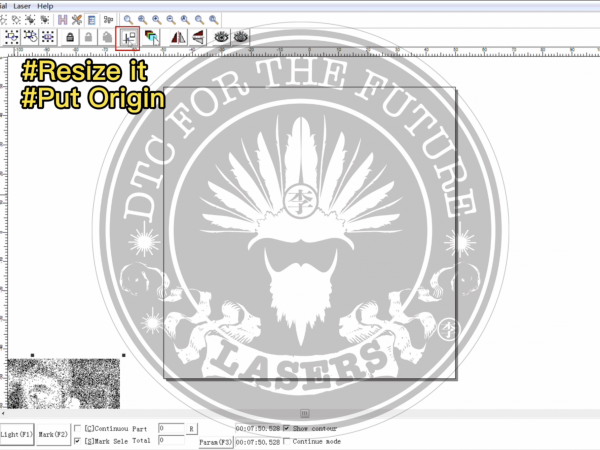The image size is (600, 450).
Task: Click the faded eye show-object icon
Action: (x=240, y=38)
